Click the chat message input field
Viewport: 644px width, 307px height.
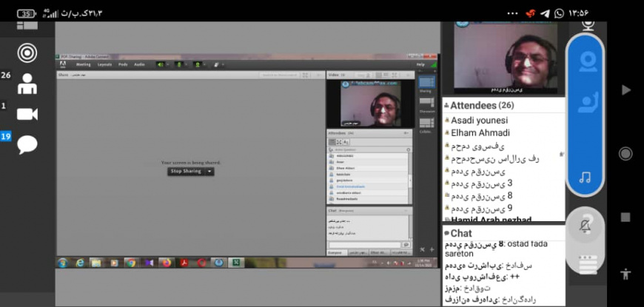[x=363, y=245]
